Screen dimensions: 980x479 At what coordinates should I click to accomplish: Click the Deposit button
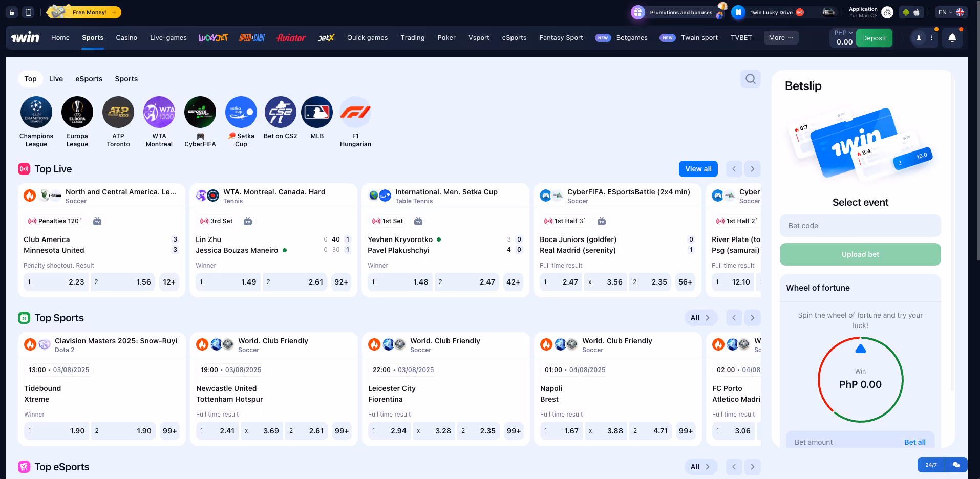pos(874,38)
